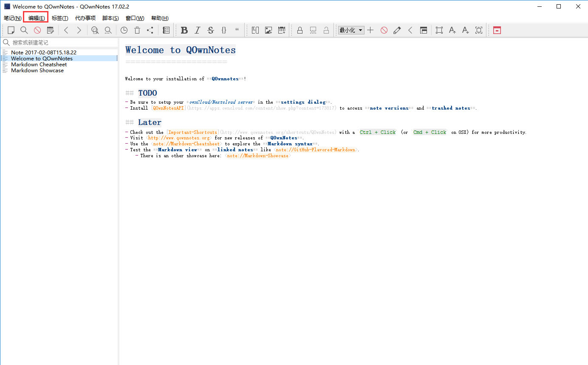Apply strikethrough formatting
Image resolution: width=588 pixels, height=365 pixels.
pos(210,30)
